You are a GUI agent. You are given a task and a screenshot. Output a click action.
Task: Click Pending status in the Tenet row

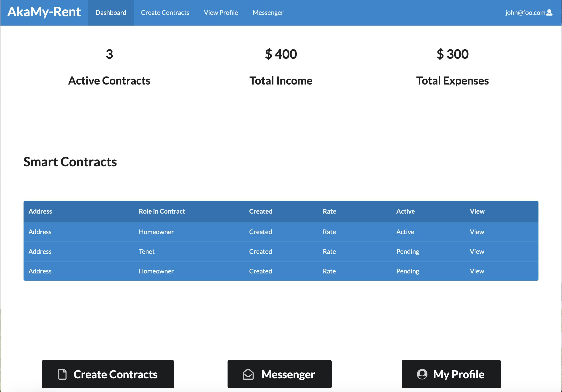[408, 251]
